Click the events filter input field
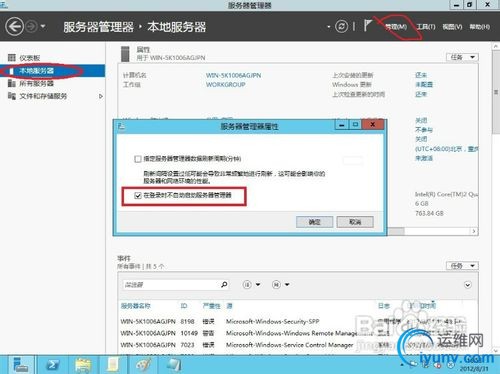The width and height of the screenshot is (500, 374). pyautogui.click(x=170, y=285)
